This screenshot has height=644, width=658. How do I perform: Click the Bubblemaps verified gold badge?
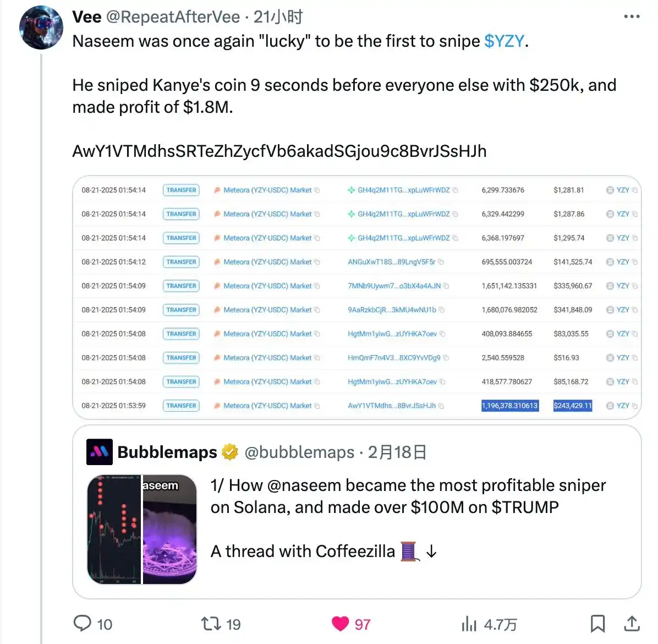(230, 452)
